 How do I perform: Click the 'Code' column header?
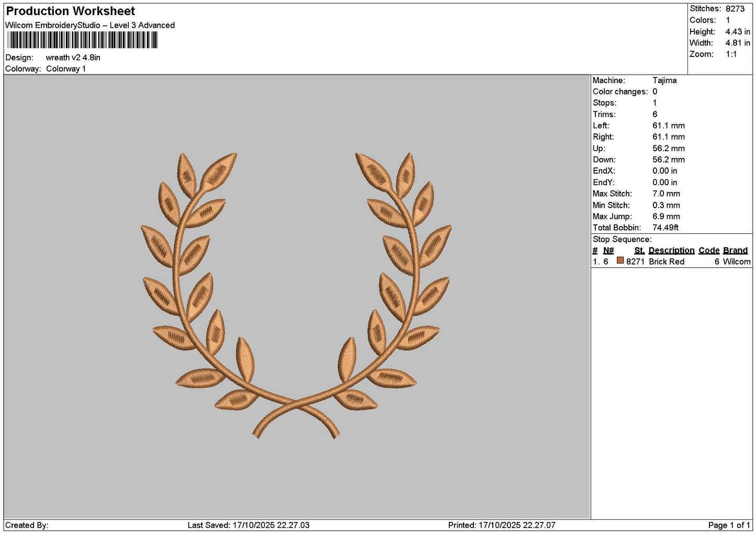pos(709,251)
